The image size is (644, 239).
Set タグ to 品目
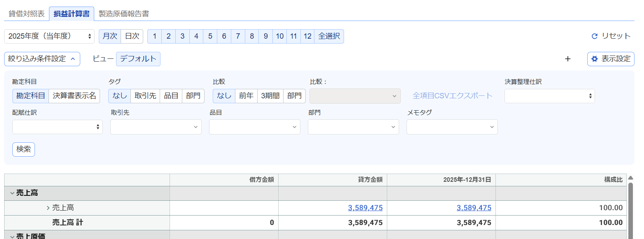point(171,96)
